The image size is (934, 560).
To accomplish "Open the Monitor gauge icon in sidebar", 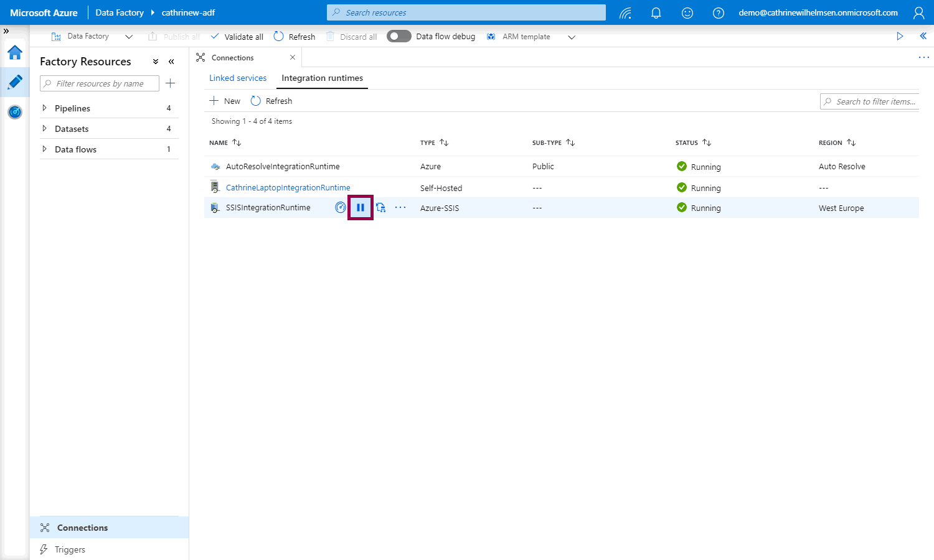I will 15,112.
